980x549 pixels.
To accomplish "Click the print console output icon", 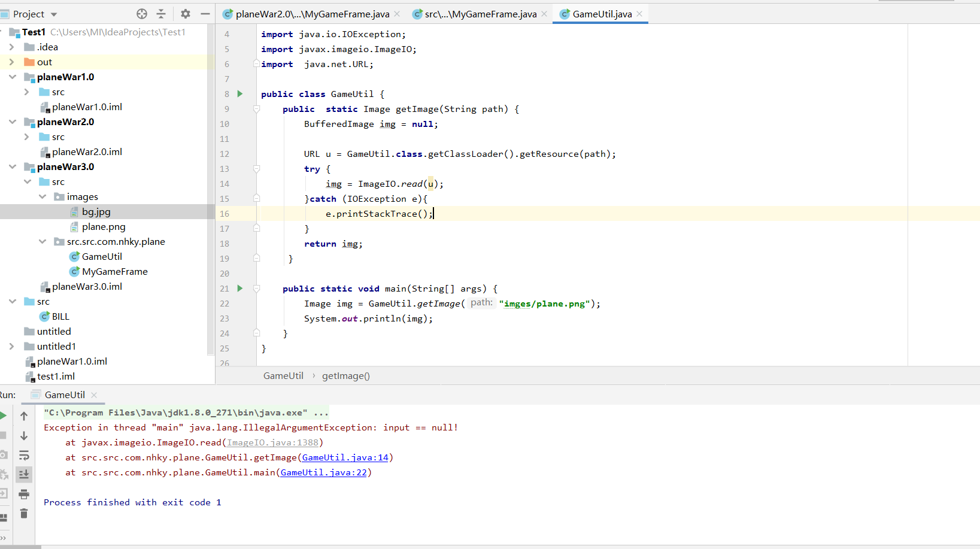I will tap(24, 494).
